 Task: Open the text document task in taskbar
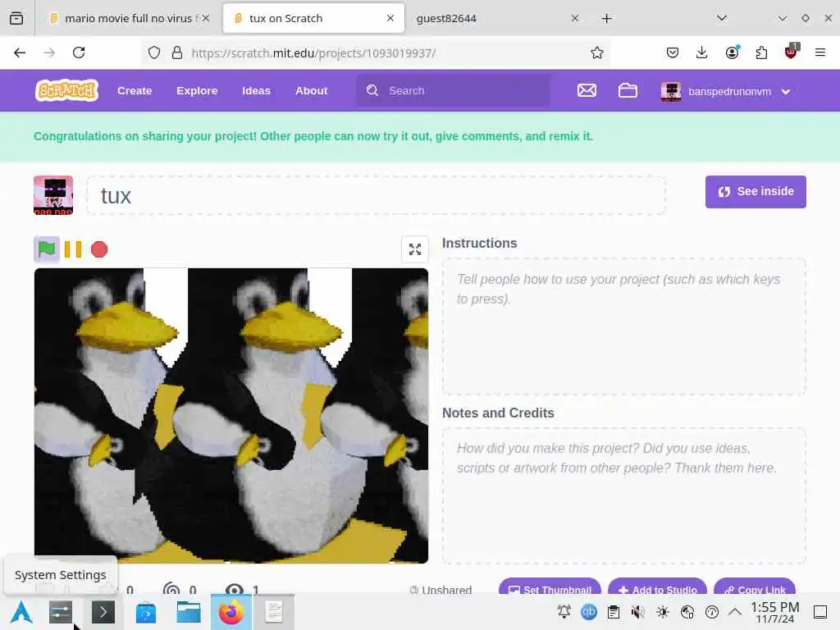[274, 612]
